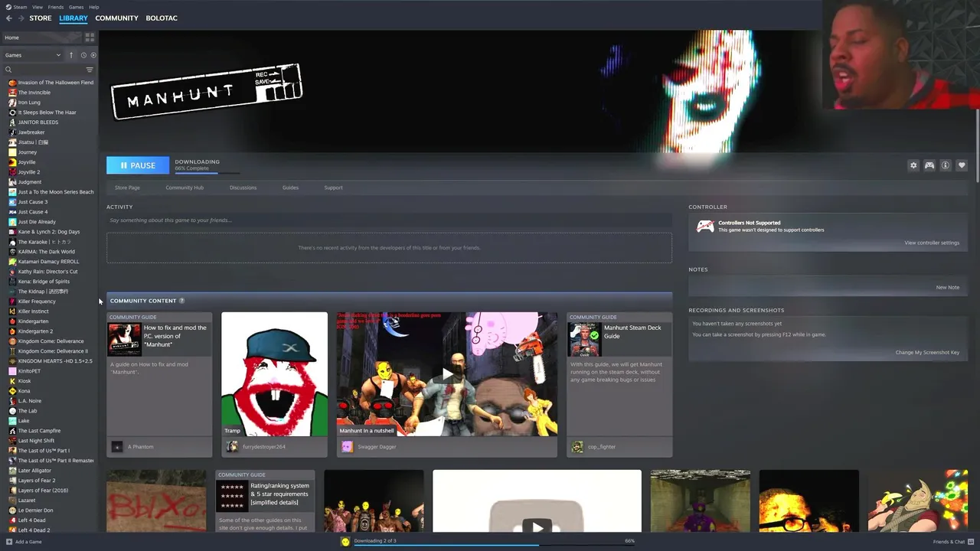Open author A Phantom under the guide
This screenshot has width=980, height=551.
tap(140, 447)
